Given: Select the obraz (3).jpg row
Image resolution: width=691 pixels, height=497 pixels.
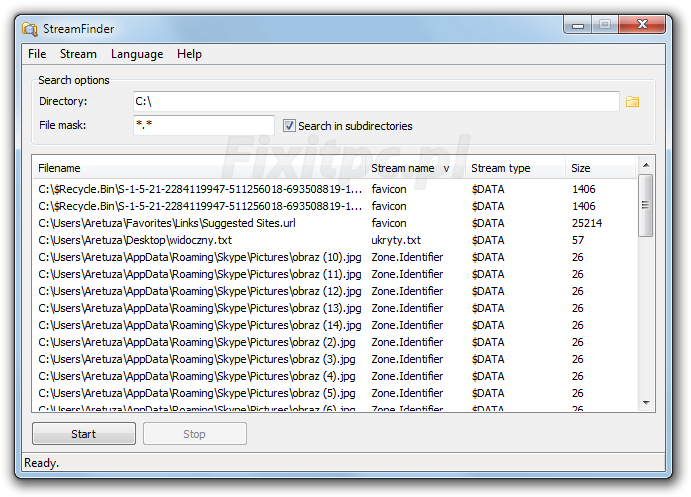Looking at the screenshot, I should (335, 359).
